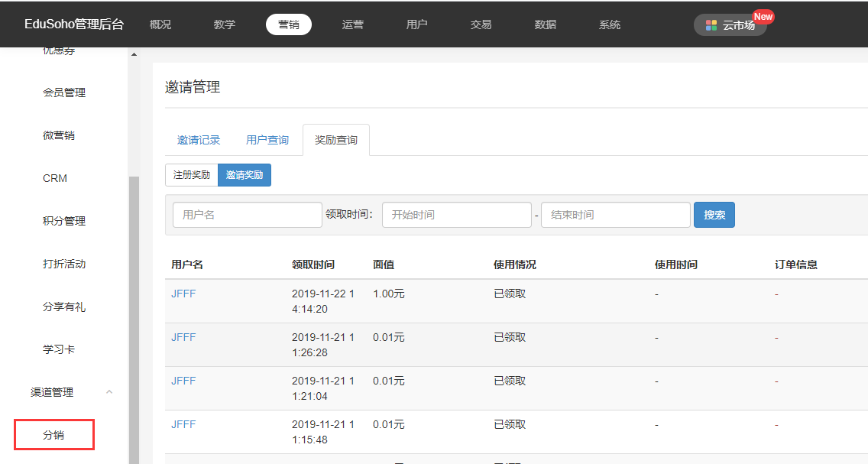Switch to the 用户查询 tab

(267, 140)
